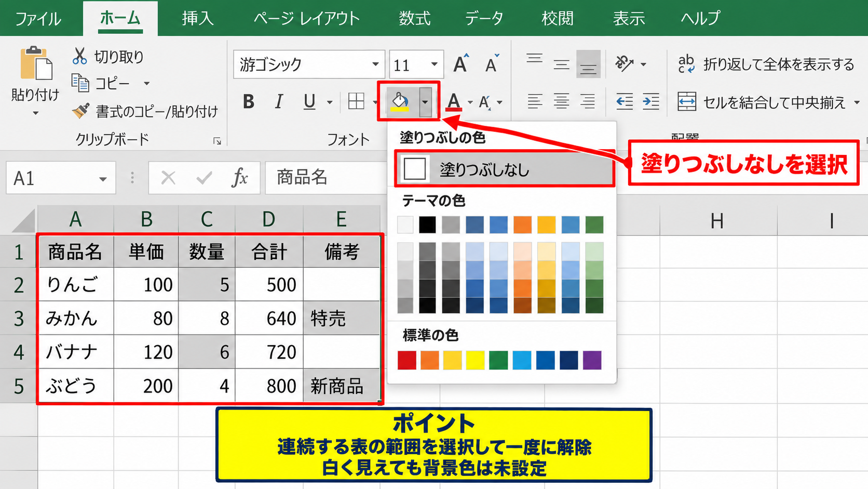The height and width of the screenshot is (489, 868).
Task: Open the Merge and Center dropdown arrow
Action: (x=857, y=102)
